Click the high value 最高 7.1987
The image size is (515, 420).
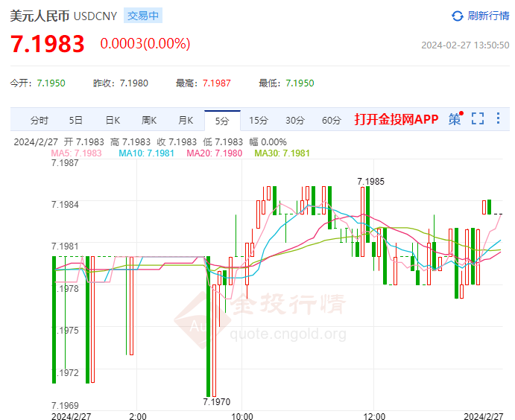click(x=203, y=83)
